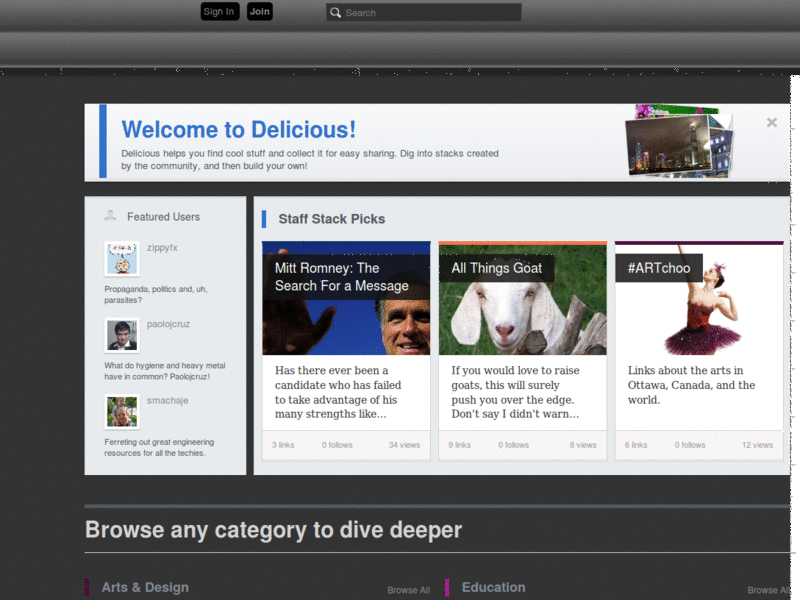Viewport: 800px width, 600px height.
Task: Open smachaje user avatar
Action: (122, 411)
